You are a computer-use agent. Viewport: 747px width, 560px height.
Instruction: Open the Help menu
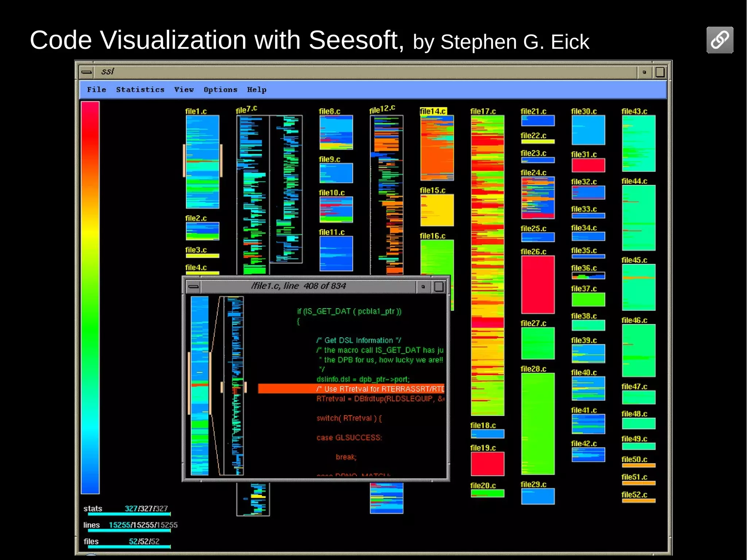click(256, 89)
